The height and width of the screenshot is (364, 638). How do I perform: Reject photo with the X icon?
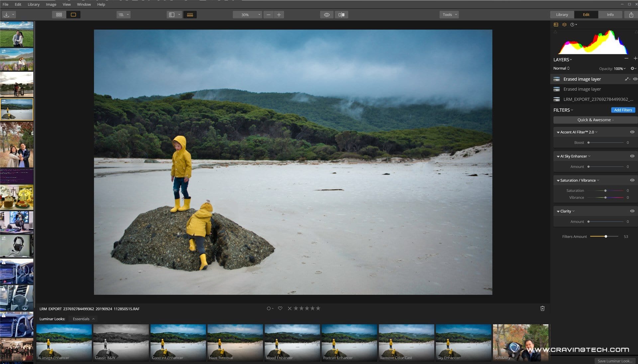tap(289, 309)
